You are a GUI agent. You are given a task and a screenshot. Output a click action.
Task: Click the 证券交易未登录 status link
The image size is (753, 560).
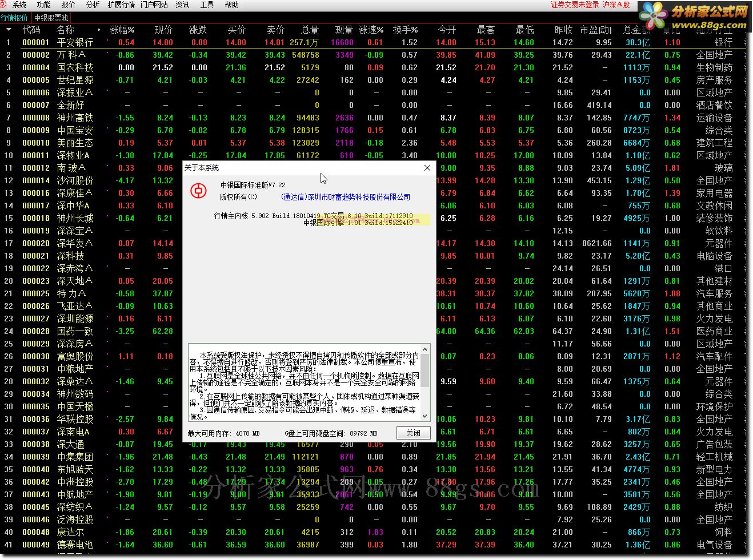575,5
